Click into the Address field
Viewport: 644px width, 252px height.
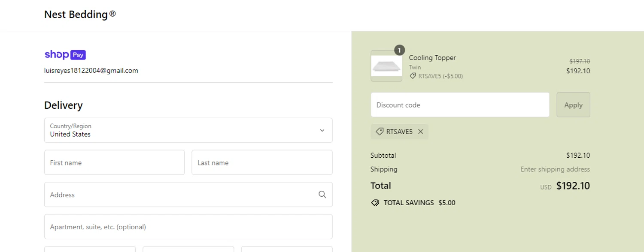pyautogui.click(x=180, y=195)
